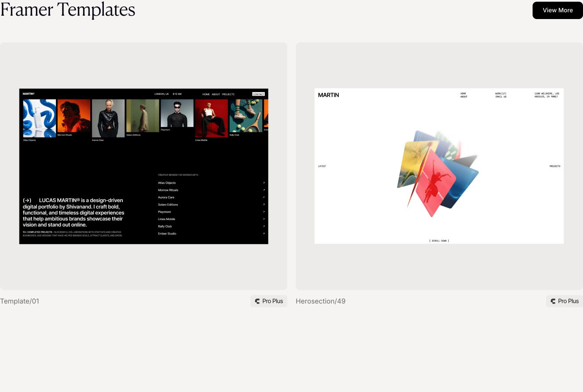Image resolution: width=583 pixels, height=392 pixels.
Task: Click the View More button
Action: click(x=558, y=10)
